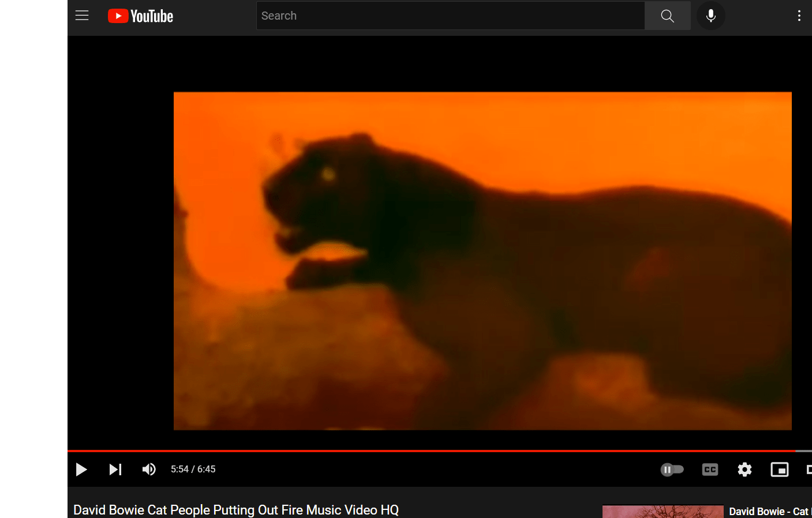Submit search with magnifier button
The width and height of the screenshot is (812, 518).
pyautogui.click(x=668, y=16)
